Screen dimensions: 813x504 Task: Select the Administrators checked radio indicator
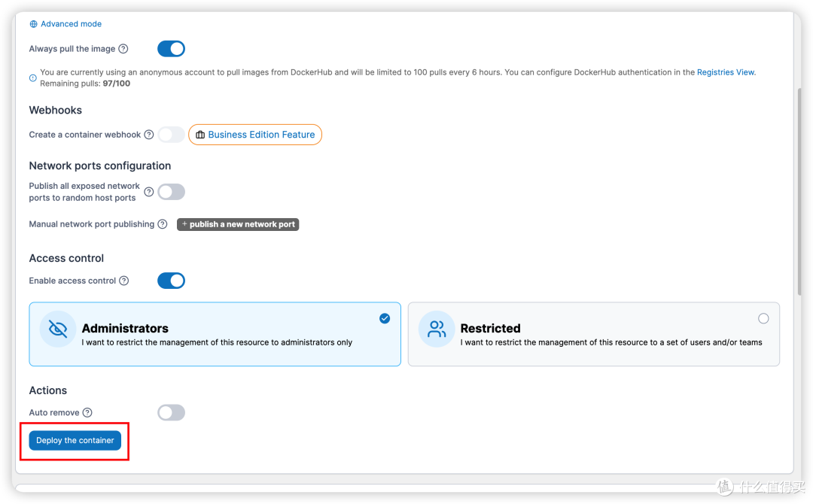pyautogui.click(x=385, y=318)
